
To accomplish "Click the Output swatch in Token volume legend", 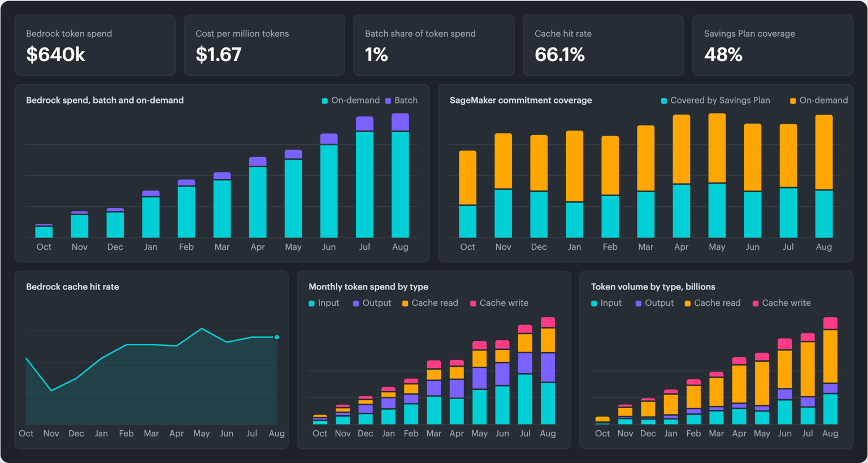I will pyautogui.click(x=639, y=304).
